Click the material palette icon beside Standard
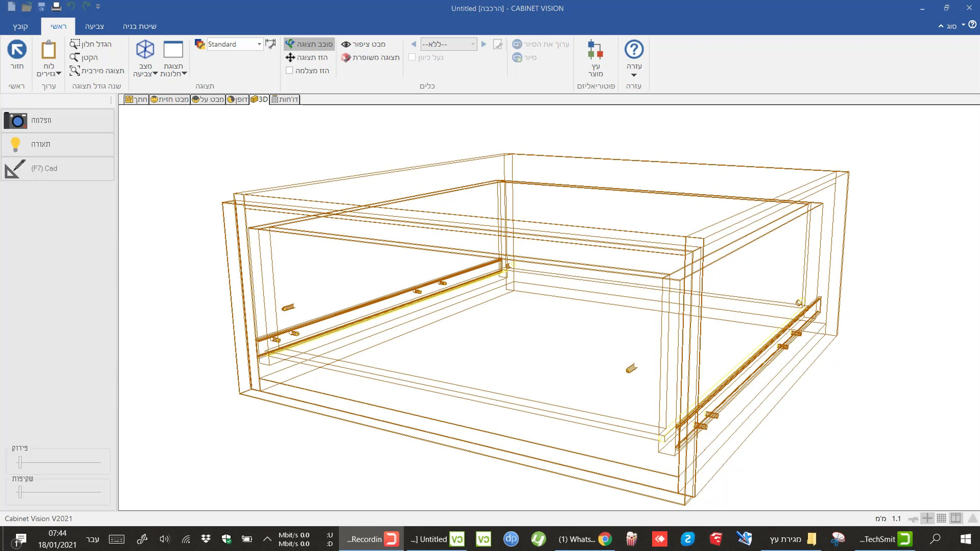 coord(200,44)
